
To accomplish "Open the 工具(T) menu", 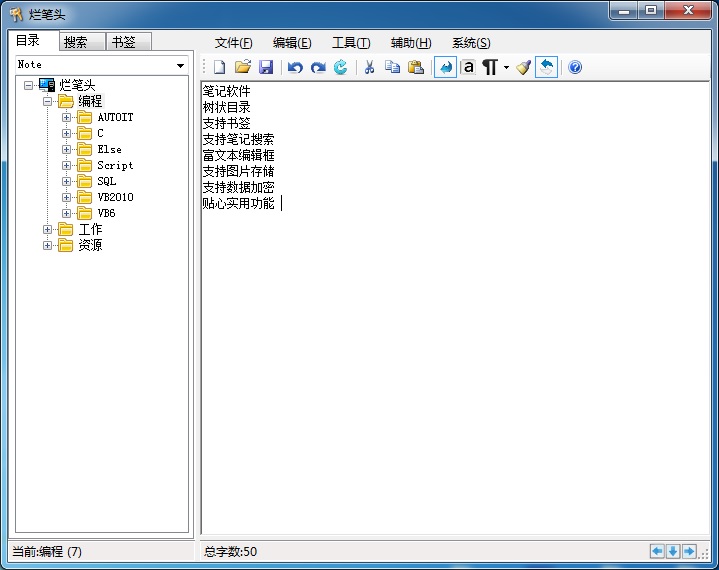I will pyautogui.click(x=351, y=43).
